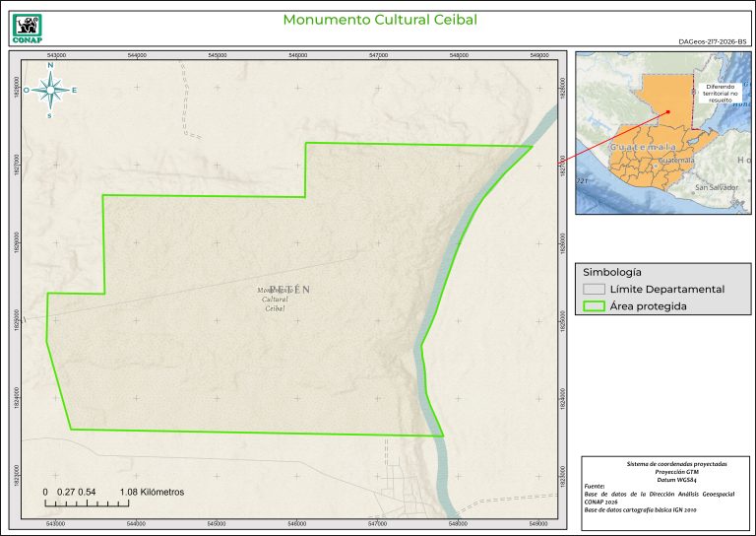Click the scale bar in kilometers
756x536 pixels.
[89, 502]
